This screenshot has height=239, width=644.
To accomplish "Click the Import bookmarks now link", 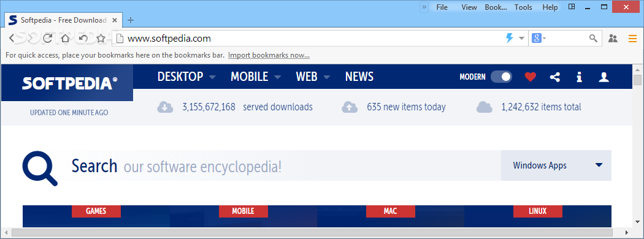I will [x=269, y=55].
